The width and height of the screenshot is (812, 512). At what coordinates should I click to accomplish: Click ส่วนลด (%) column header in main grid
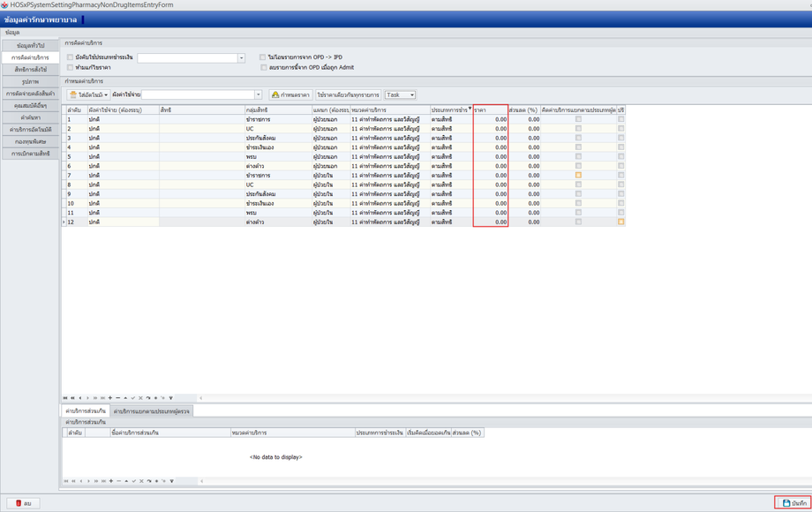point(524,110)
